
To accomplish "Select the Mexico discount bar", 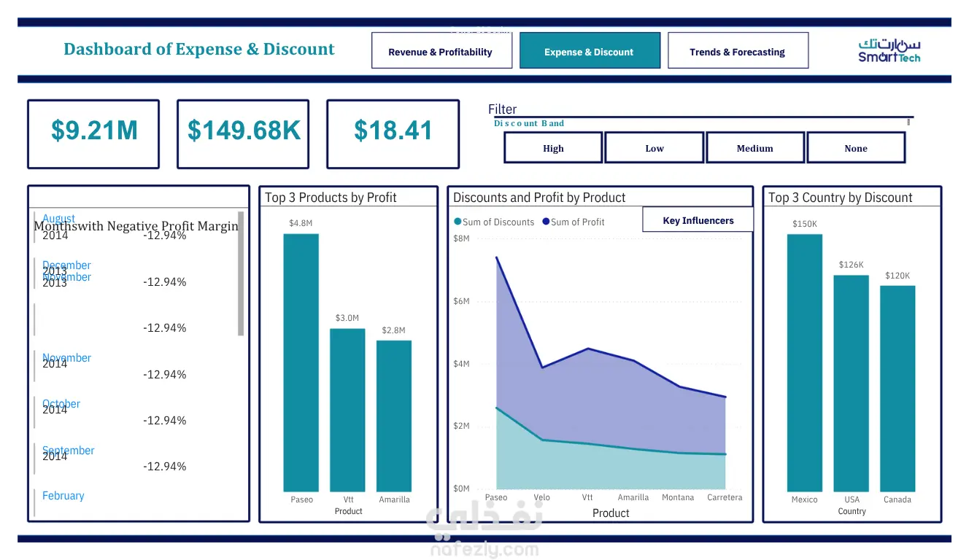I will pos(805,362).
